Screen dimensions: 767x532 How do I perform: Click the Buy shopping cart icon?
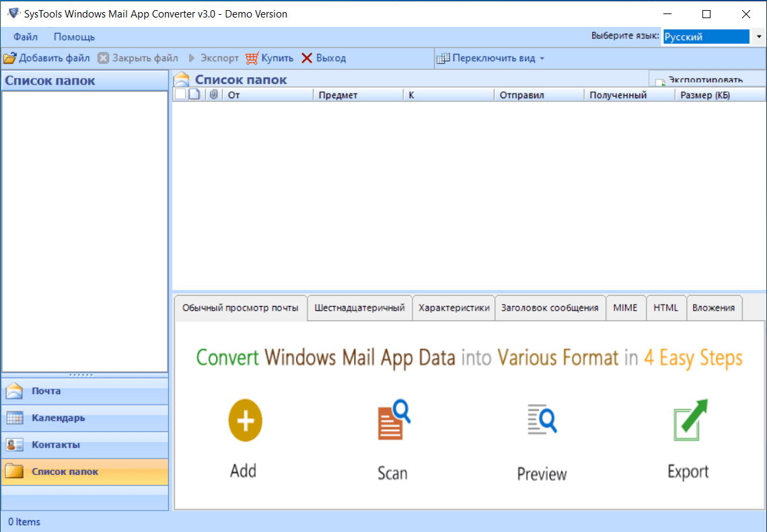pyautogui.click(x=252, y=59)
